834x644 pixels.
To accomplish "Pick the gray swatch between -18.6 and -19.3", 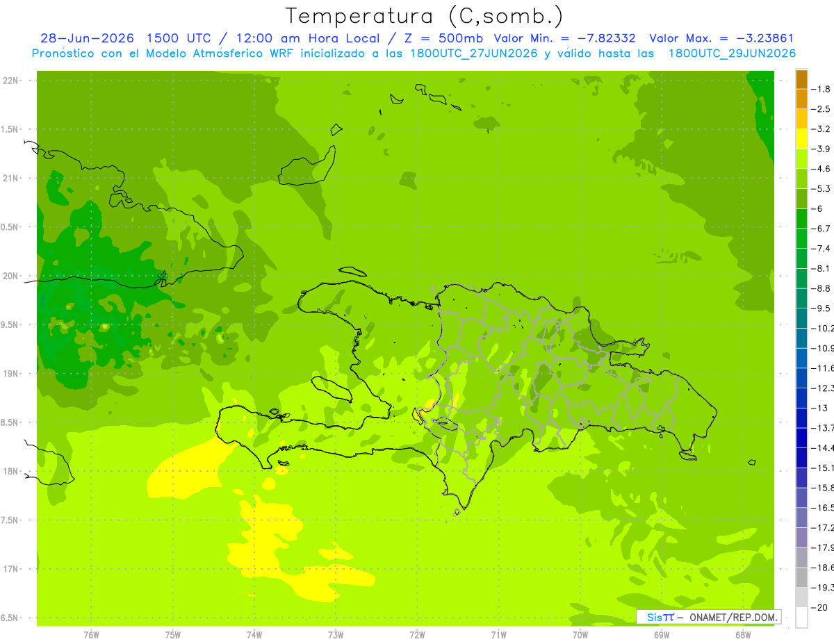I will coord(801,578).
